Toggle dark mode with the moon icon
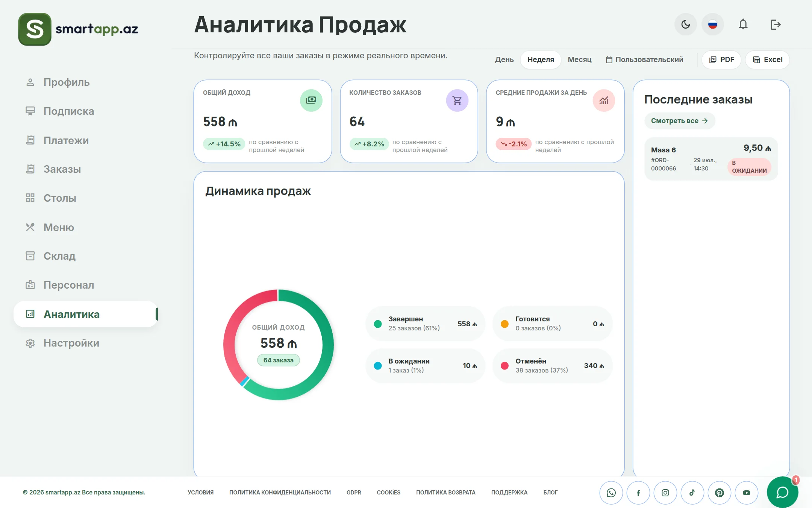Screen dimensions: 812x508 [686, 24]
